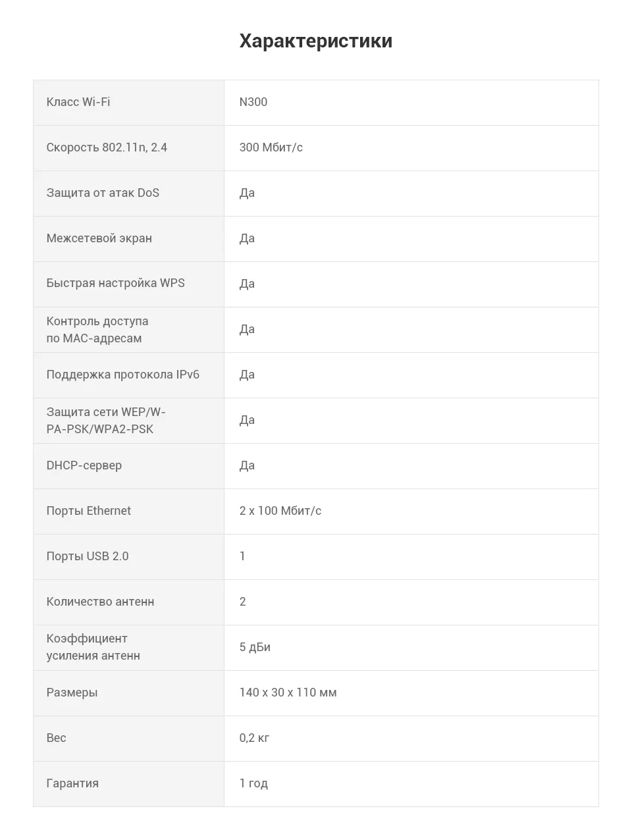The height and width of the screenshot is (840, 632).
Task: Select the Быстрая настройка WPS label
Action: tap(115, 283)
